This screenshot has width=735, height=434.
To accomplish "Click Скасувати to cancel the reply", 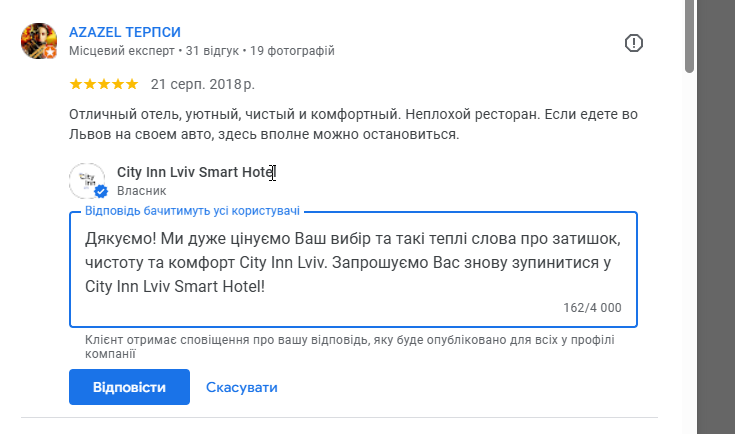I will pyautogui.click(x=241, y=387).
